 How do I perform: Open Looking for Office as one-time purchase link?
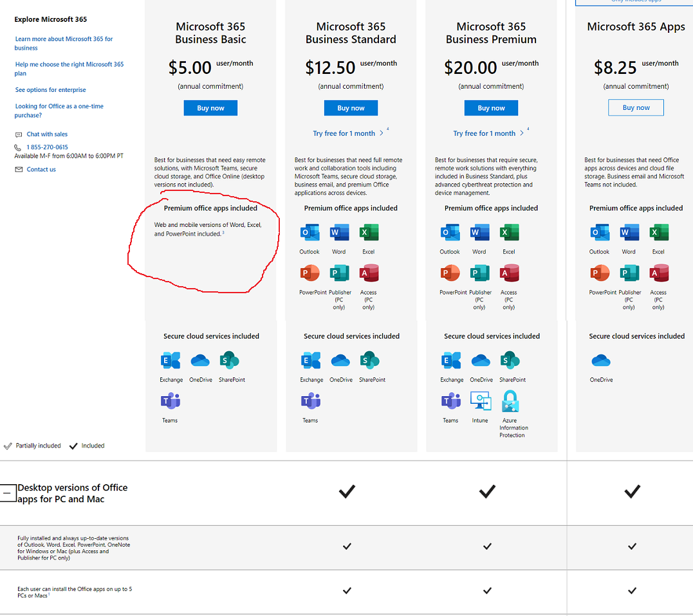pos(59,111)
